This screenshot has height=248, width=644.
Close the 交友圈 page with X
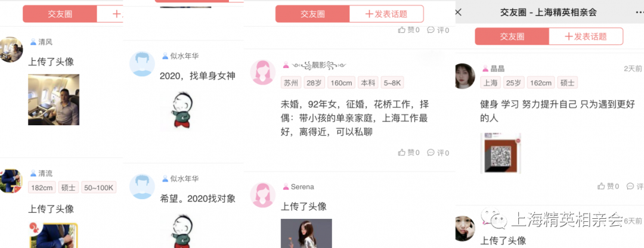(x=459, y=13)
